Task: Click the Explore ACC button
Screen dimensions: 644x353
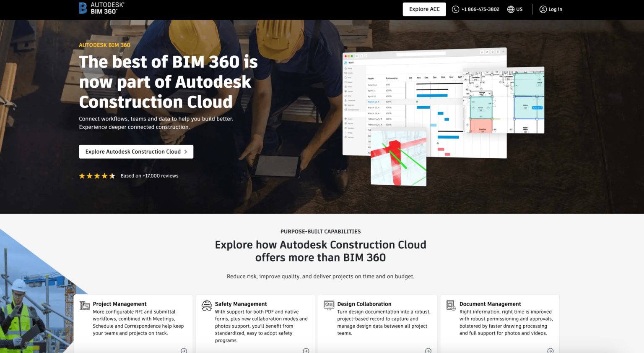Action: pos(424,9)
